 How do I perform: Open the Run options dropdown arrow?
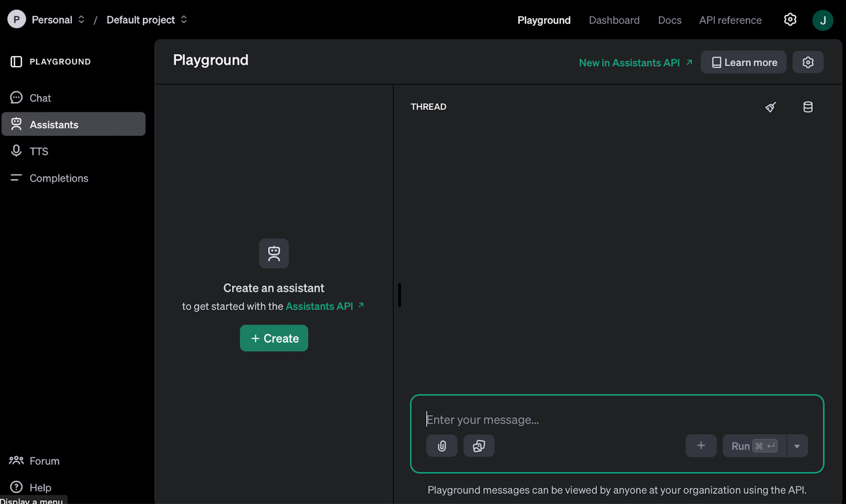797,446
